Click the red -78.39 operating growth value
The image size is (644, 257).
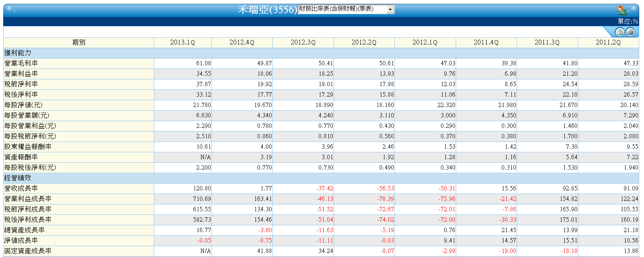pyautogui.click(x=386, y=199)
